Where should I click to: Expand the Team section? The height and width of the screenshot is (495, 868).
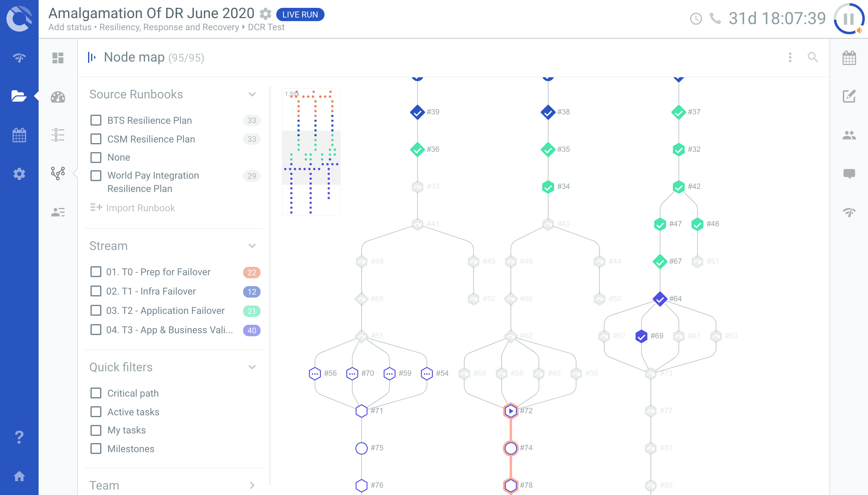click(x=252, y=485)
